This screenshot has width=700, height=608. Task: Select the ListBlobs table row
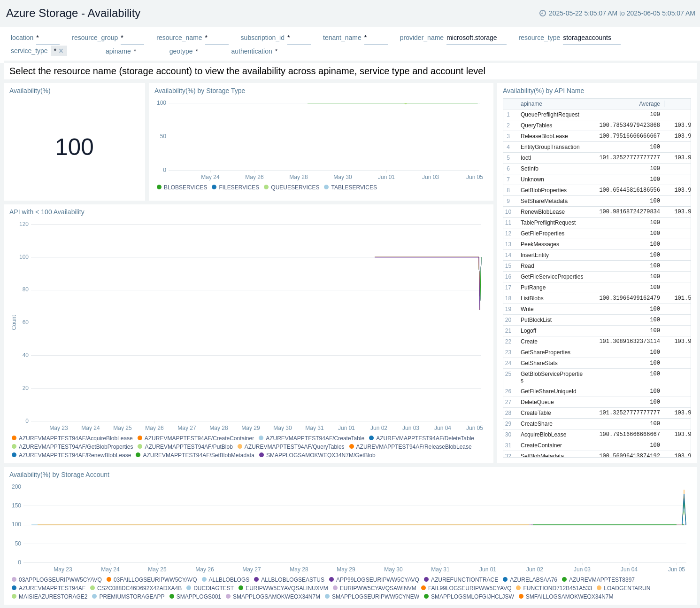click(x=597, y=298)
